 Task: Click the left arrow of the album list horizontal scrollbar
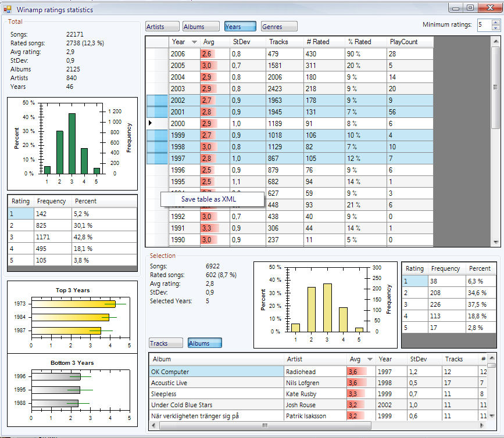click(x=153, y=425)
